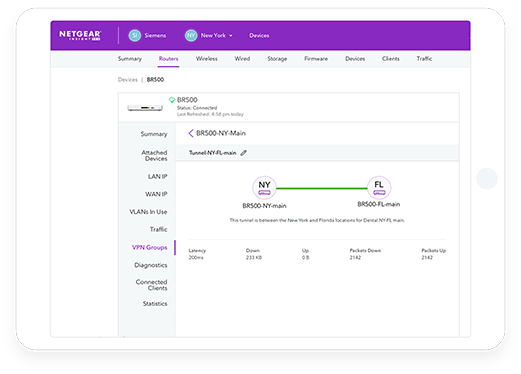Click the NETGEAR Insight logo
The image size is (521, 374).
point(80,35)
